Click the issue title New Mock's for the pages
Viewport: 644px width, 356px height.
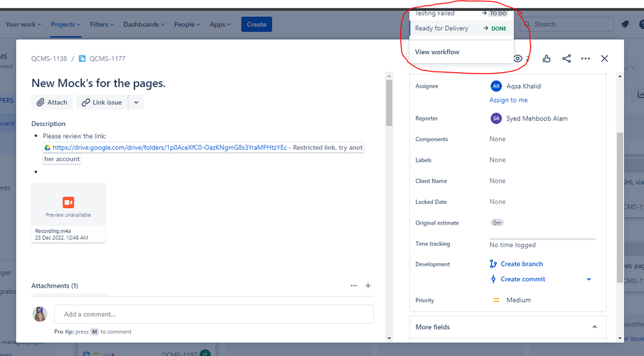click(98, 83)
